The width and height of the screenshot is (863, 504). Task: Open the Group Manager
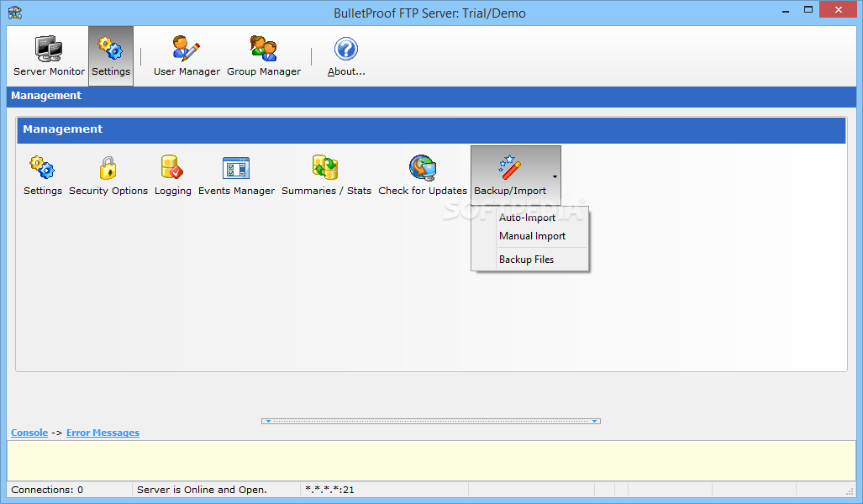pos(264,56)
